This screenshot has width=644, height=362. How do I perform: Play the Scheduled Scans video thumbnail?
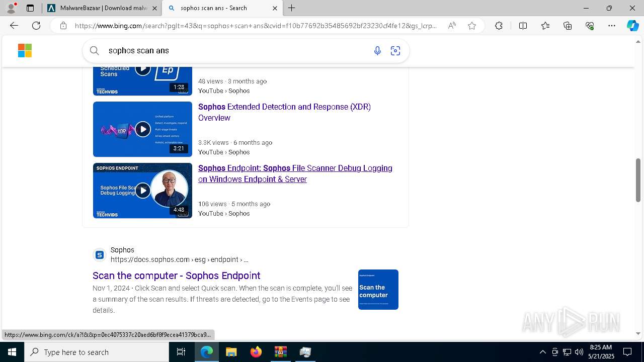142,80
